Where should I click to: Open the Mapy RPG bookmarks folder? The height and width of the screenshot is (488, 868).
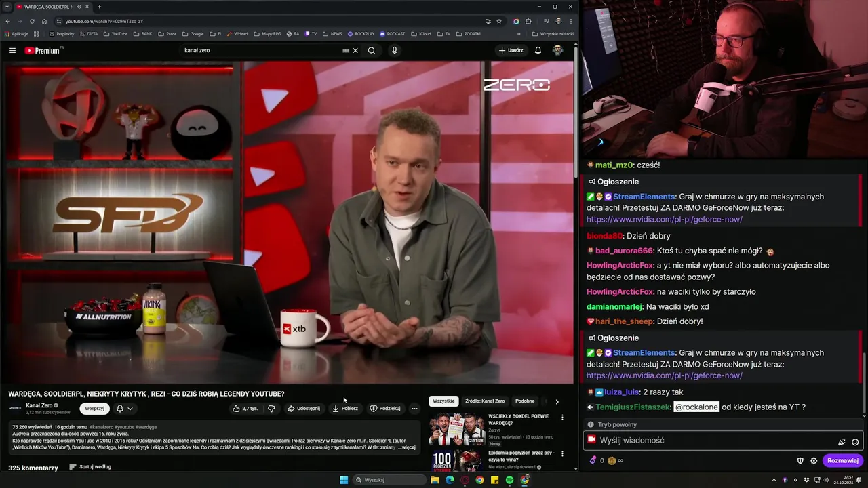pyautogui.click(x=267, y=34)
